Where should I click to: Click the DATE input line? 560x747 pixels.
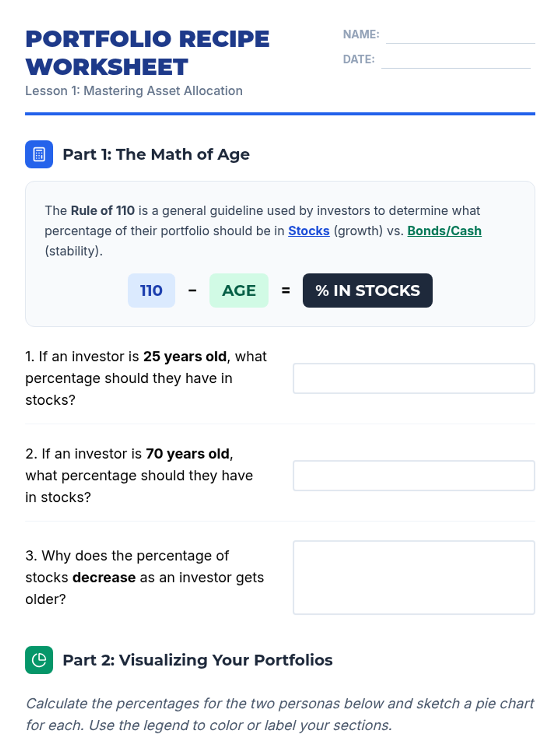coord(455,60)
